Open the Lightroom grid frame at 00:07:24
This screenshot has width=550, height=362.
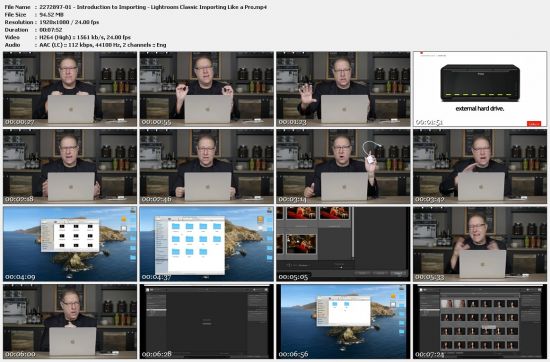tap(480, 321)
